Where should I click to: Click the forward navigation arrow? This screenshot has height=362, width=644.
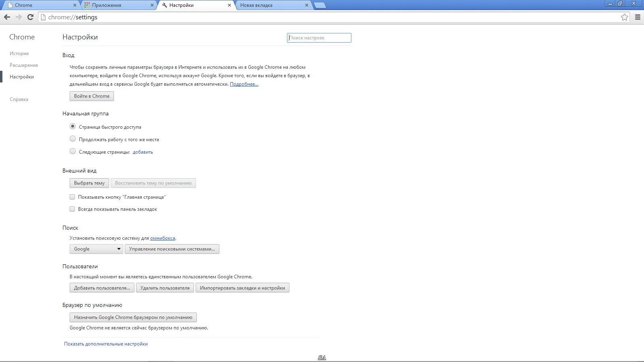[x=19, y=17]
